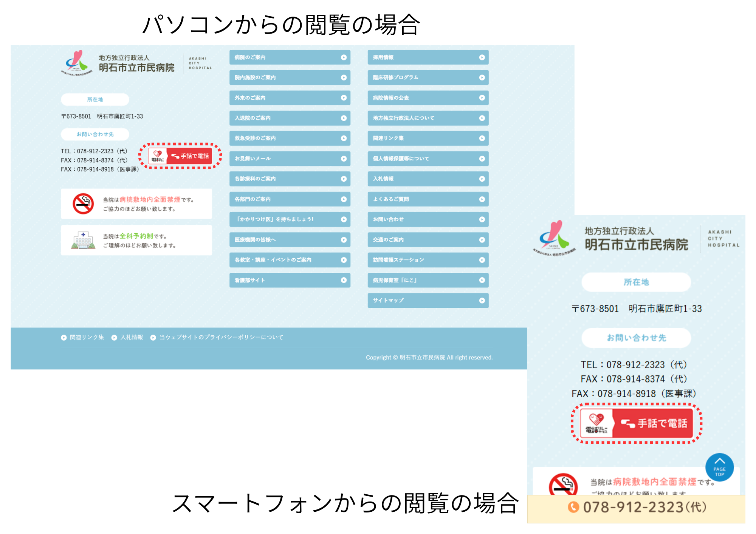Click footer privacy policy link

pos(221,338)
